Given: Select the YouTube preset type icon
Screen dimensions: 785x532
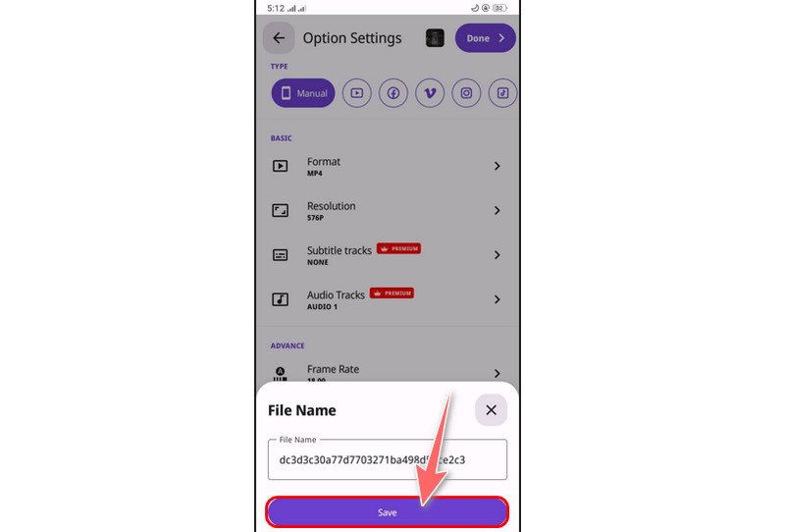Looking at the screenshot, I should [356, 93].
